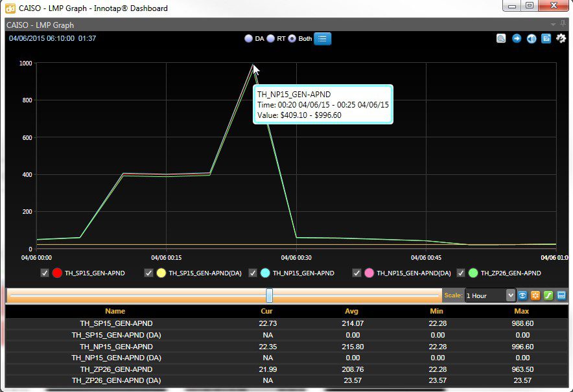Toggle the sound speaker icon
This screenshot has width=573, height=392.
[x=532, y=38]
